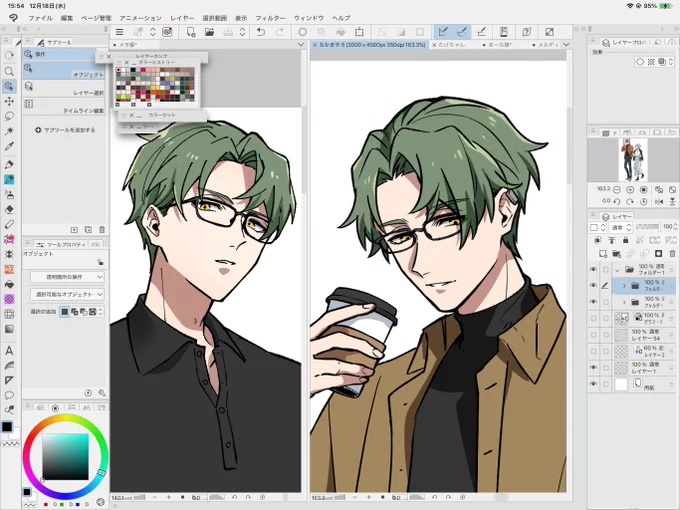Open the ファイル menu
Viewport: 680px width, 510px height.
tap(40, 18)
